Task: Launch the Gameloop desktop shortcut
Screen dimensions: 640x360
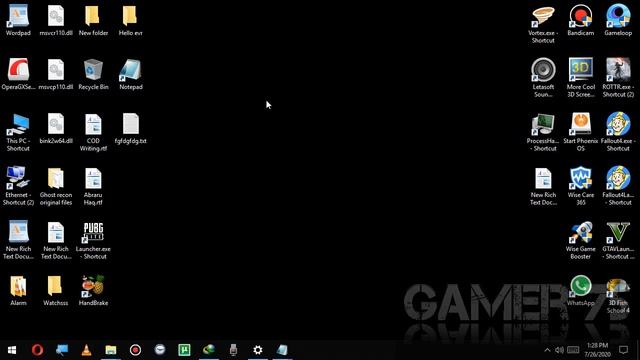Action: [x=618, y=20]
